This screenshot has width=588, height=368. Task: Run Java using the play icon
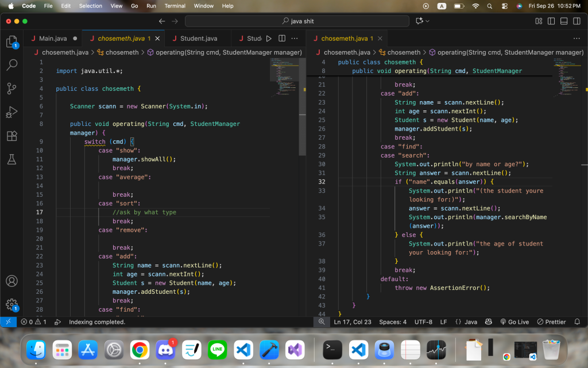coord(269,39)
